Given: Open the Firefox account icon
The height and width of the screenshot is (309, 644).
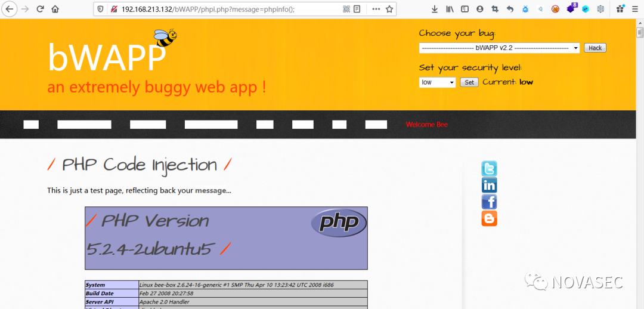Looking at the screenshot, I should point(479,9).
